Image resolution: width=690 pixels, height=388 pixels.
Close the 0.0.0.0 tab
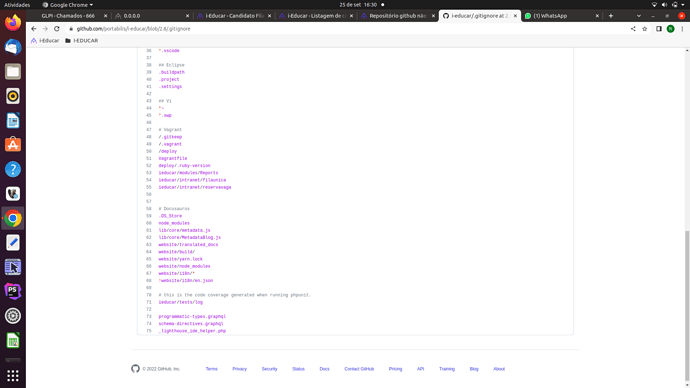point(187,16)
